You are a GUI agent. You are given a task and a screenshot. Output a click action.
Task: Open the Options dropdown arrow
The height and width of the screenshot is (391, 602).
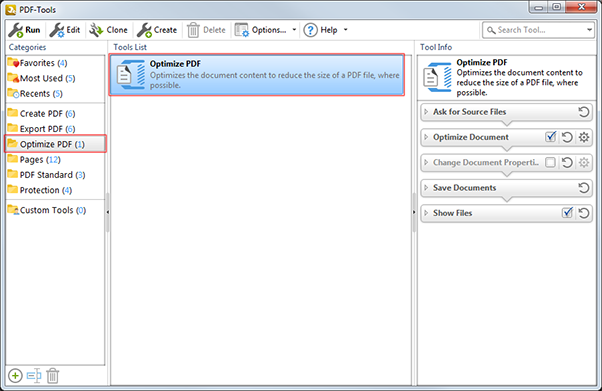click(x=294, y=30)
